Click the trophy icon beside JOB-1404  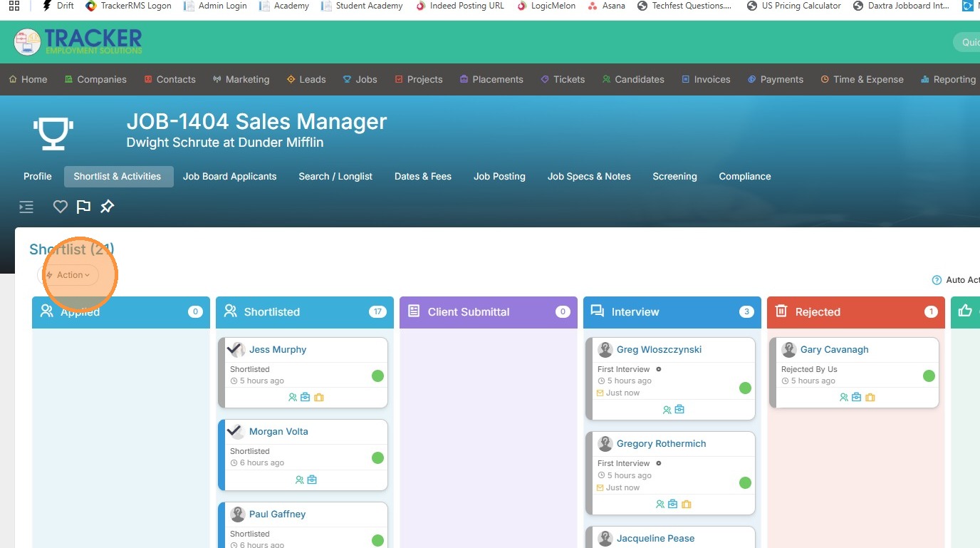tap(53, 133)
